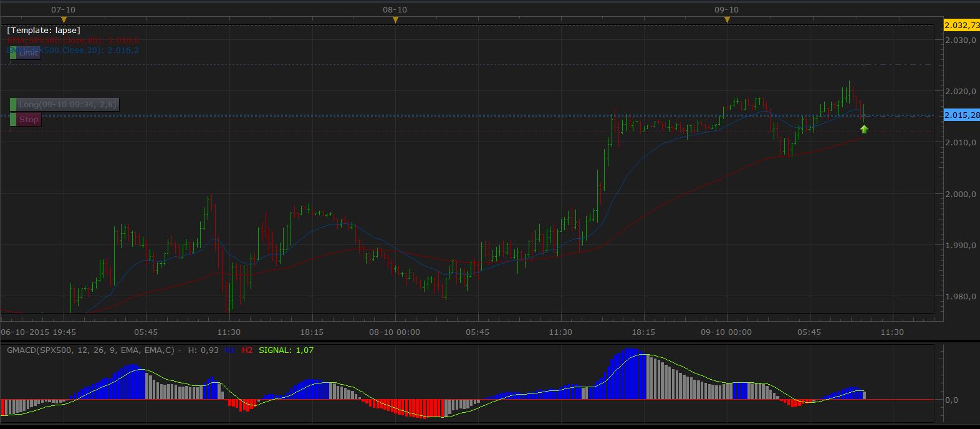Click the green handle of Long position

click(x=13, y=105)
